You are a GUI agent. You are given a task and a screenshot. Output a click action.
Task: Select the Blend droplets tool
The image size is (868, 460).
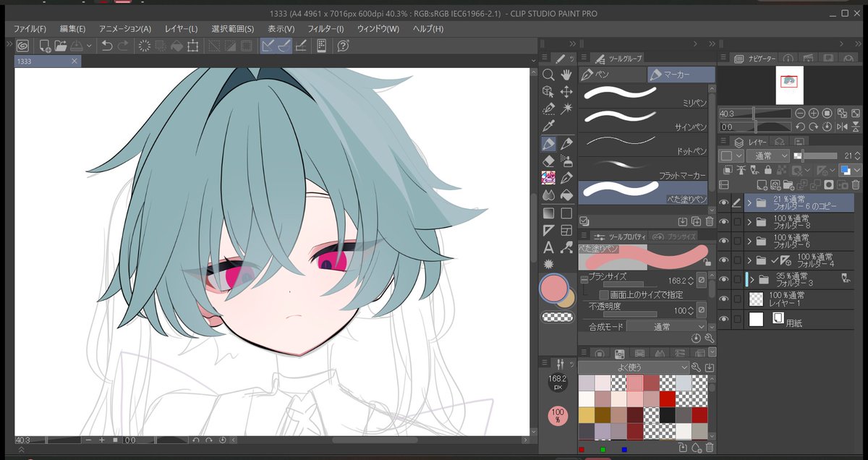click(548, 195)
